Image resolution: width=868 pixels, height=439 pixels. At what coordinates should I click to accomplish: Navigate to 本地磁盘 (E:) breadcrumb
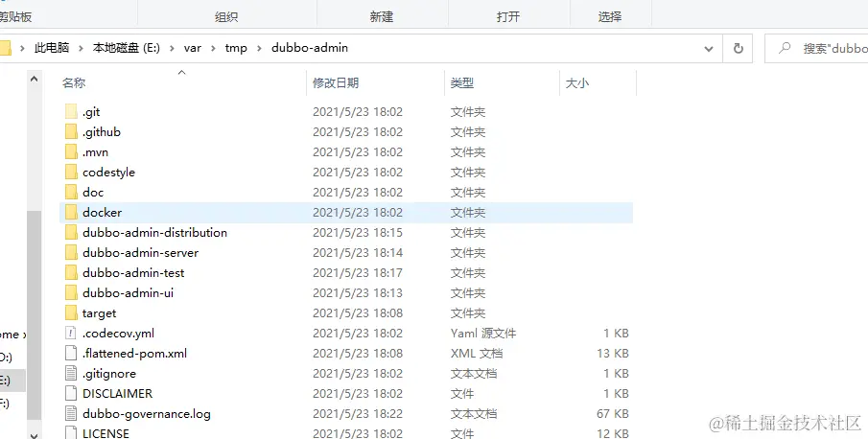(x=127, y=48)
